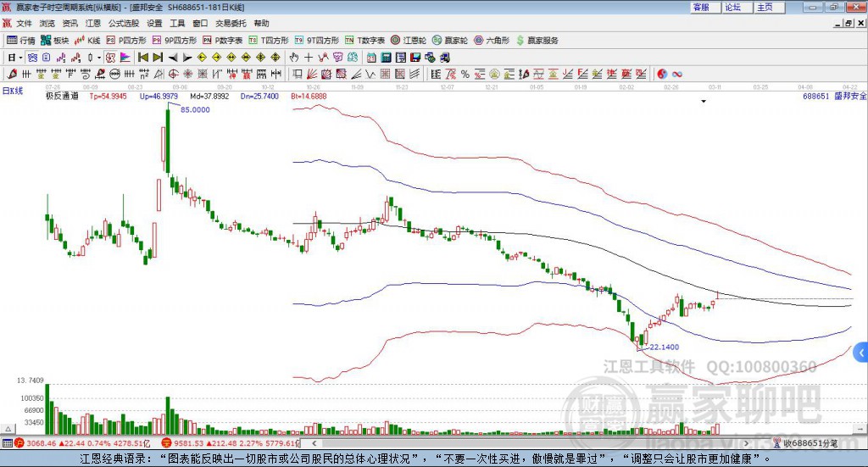Image resolution: width=868 pixels, height=467 pixels.
Task: Open 赢家服务 with the dollar icon
Action: pos(537,41)
